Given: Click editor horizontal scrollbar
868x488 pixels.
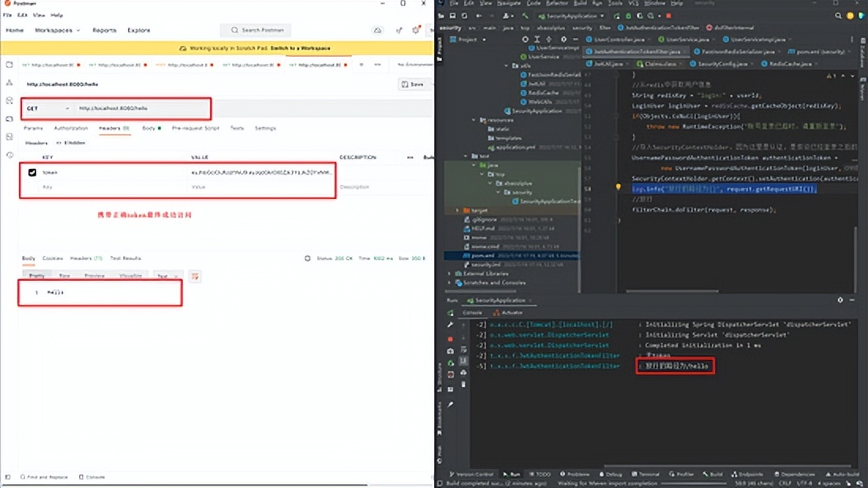Looking at the screenshot, I should pos(672,291).
